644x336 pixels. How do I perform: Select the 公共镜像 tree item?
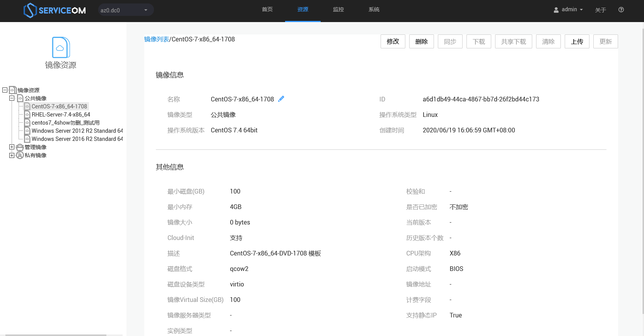[36, 98]
